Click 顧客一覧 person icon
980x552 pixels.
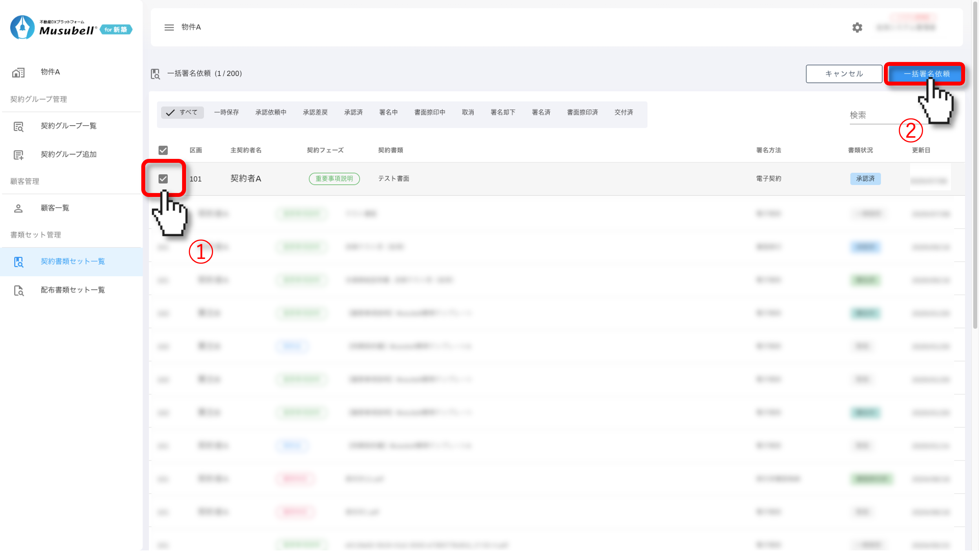18,208
